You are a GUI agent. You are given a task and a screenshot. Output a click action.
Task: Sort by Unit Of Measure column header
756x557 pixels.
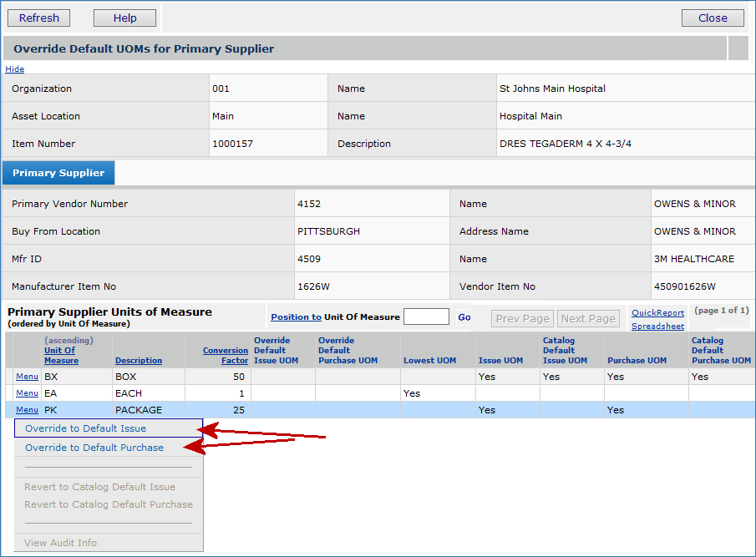click(61, 355)
